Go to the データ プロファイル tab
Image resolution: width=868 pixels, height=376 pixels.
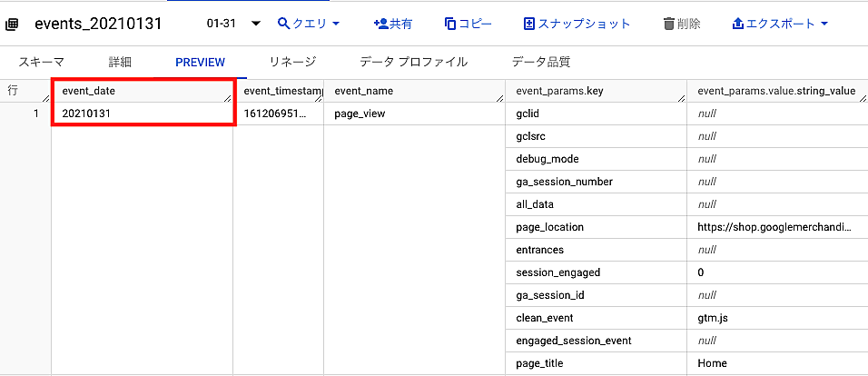point(413,62)
